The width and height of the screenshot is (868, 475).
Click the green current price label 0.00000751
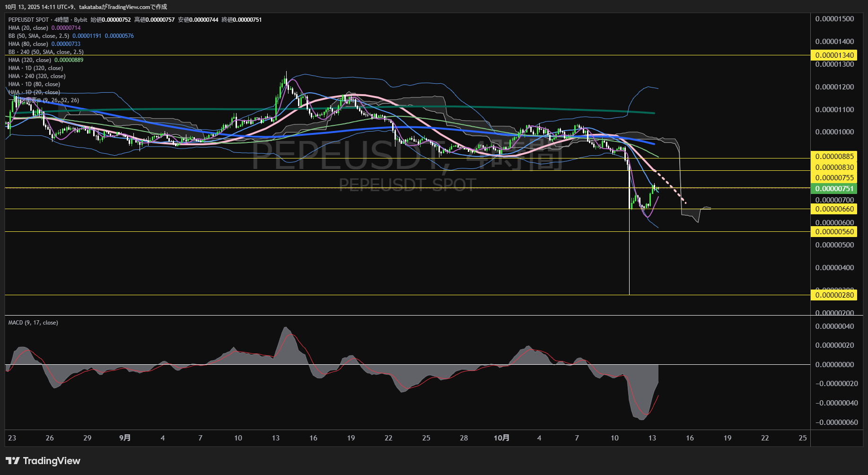click(834, 189)
